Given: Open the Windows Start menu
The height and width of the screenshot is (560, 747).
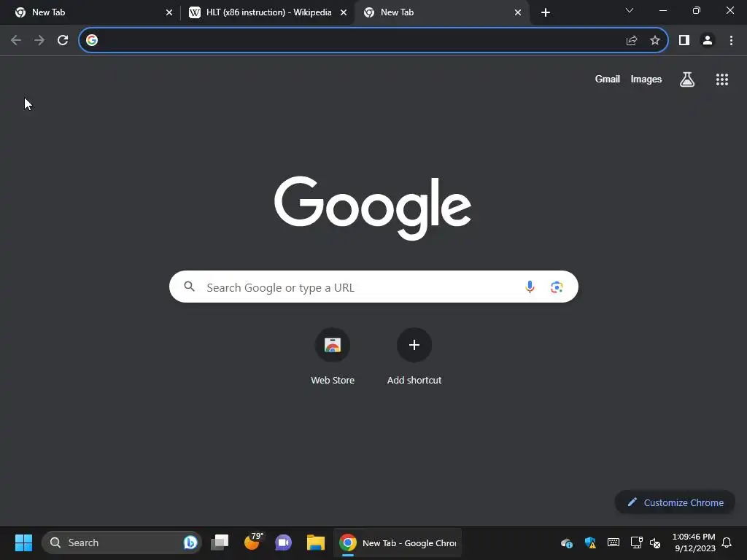Looking at the screenshot, I should point(23,542).
